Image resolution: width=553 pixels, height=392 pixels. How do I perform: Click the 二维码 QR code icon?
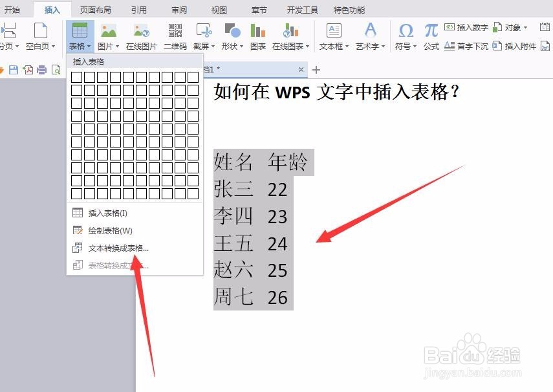pos(175,30)
